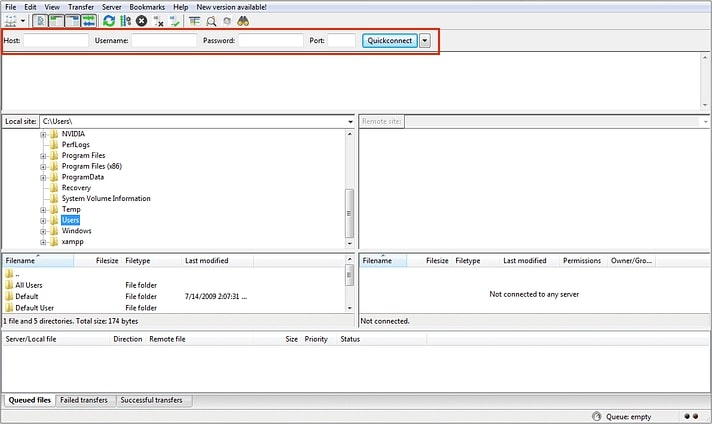Select the Default User folder row
The image size is (712, 424).
(174, 308)
